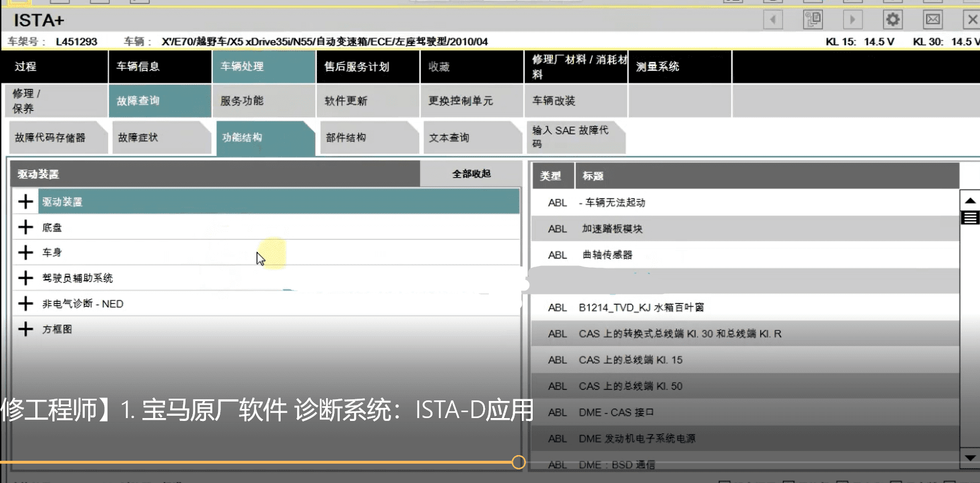Select the 车身 tree row label
This screenshot has height=483, width=980.
tap(52, 252)
